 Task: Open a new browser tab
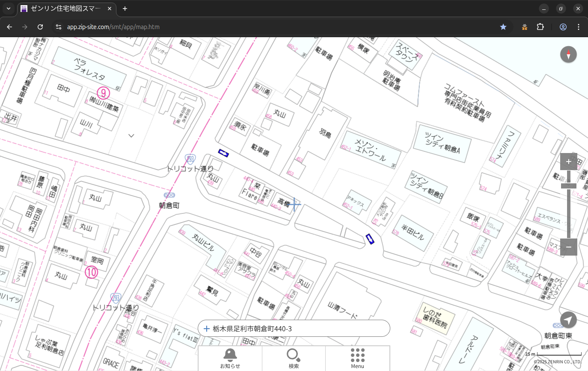(x=125, y=9)
